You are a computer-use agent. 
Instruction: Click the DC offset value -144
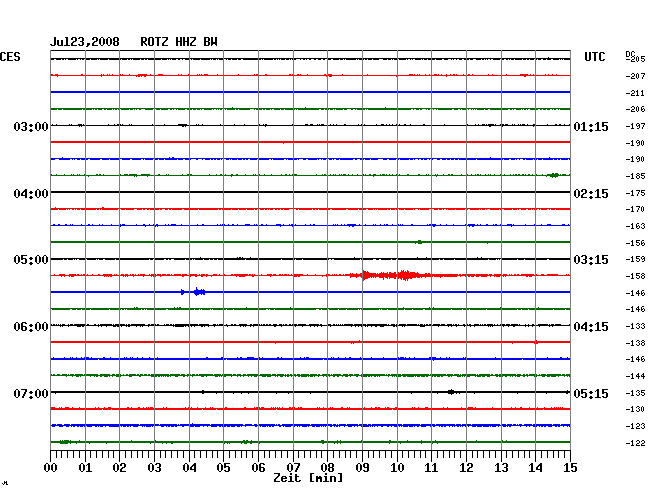pos(635,376)
